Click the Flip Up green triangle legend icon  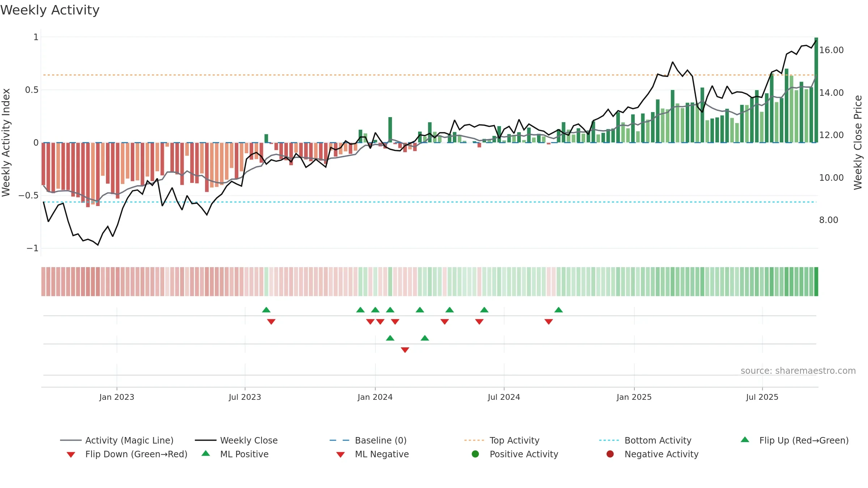click(745, 440)
